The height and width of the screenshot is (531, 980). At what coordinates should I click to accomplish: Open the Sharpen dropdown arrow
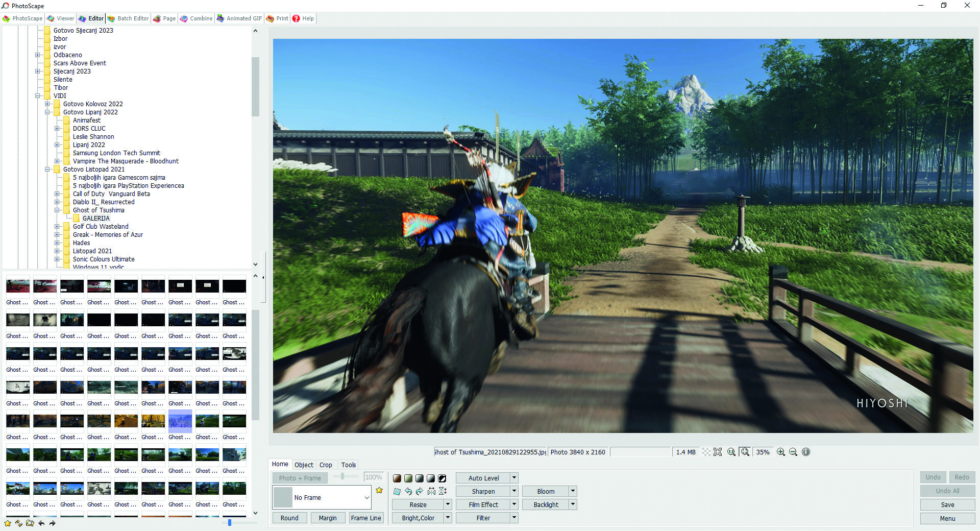pos(514,491)
